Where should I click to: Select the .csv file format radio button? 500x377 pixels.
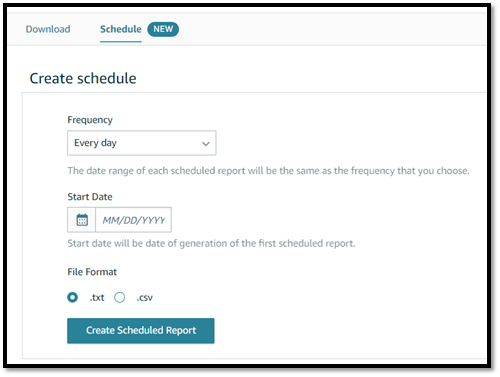coord(120,297)
